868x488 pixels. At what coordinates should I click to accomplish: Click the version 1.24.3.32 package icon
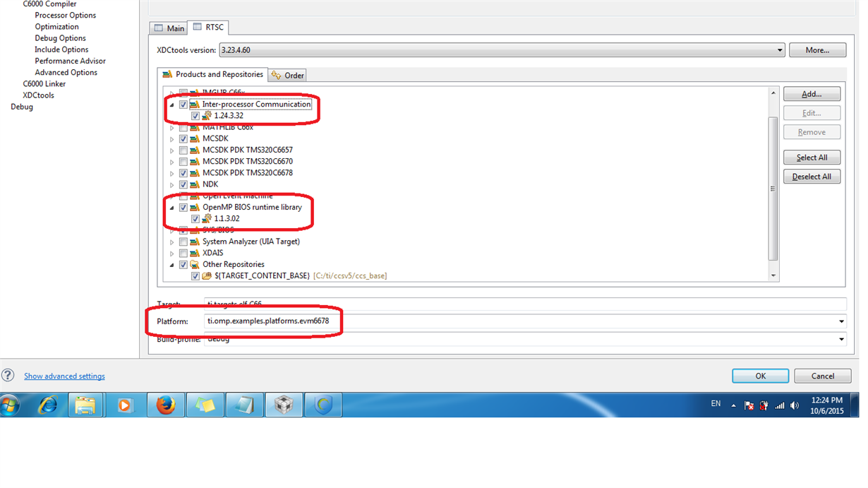click(207, 116)
